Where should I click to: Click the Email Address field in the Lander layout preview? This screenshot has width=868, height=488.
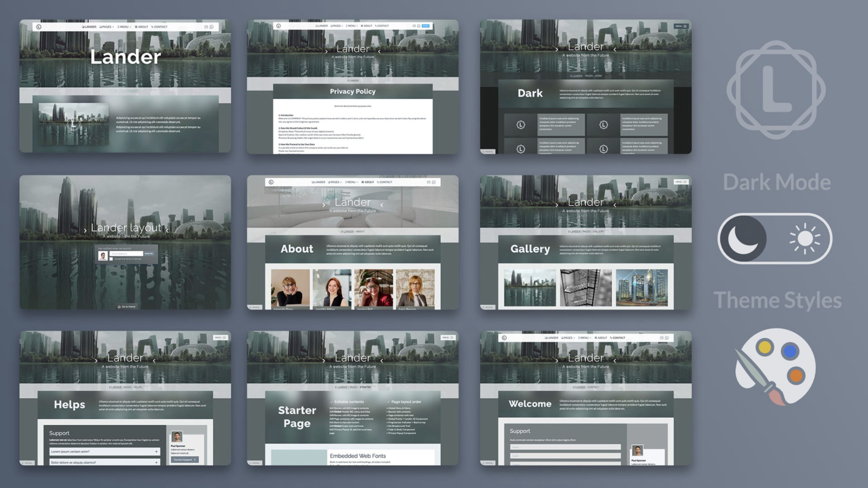126,253
